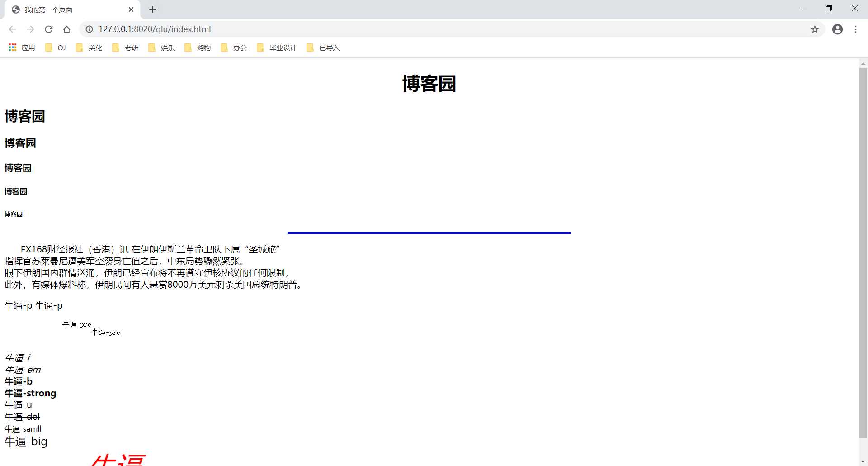The width and height of the screenshot is (868, 466).
Task: Click the scrollbar up arrow
Action: point(863,63)
